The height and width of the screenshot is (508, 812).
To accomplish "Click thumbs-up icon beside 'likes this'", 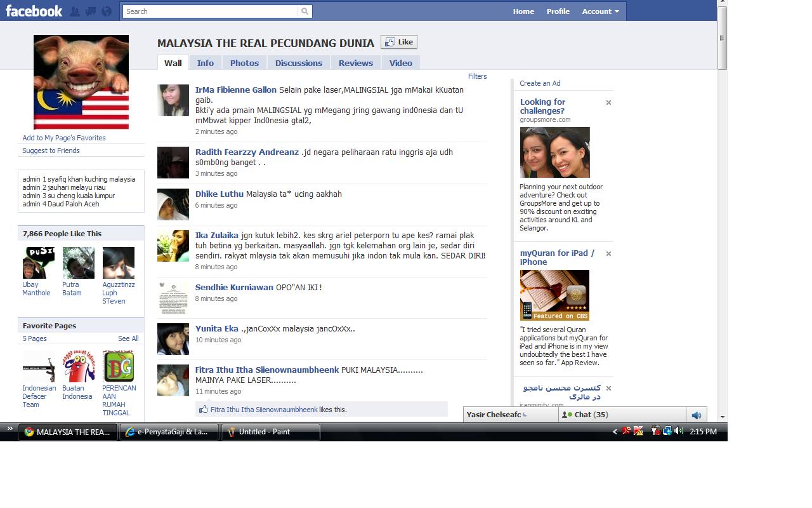I will click(204, 409).
